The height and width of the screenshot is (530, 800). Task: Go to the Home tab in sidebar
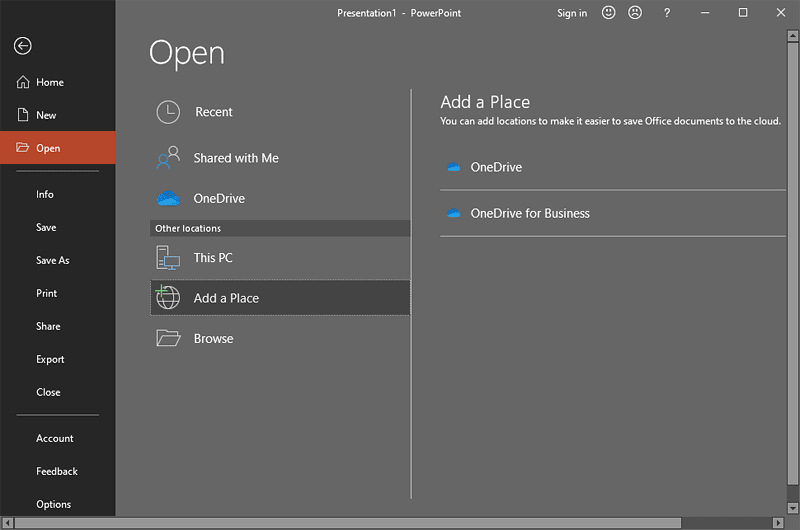[x=49, y=83]
